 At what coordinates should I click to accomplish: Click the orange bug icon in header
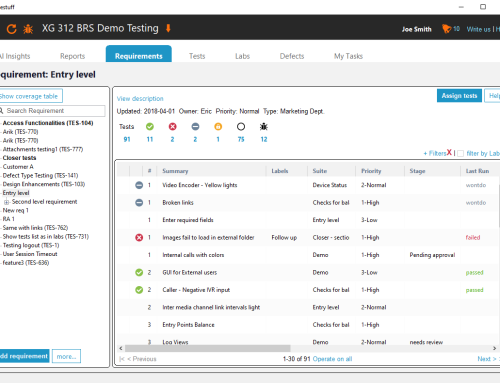coord(28,29)
